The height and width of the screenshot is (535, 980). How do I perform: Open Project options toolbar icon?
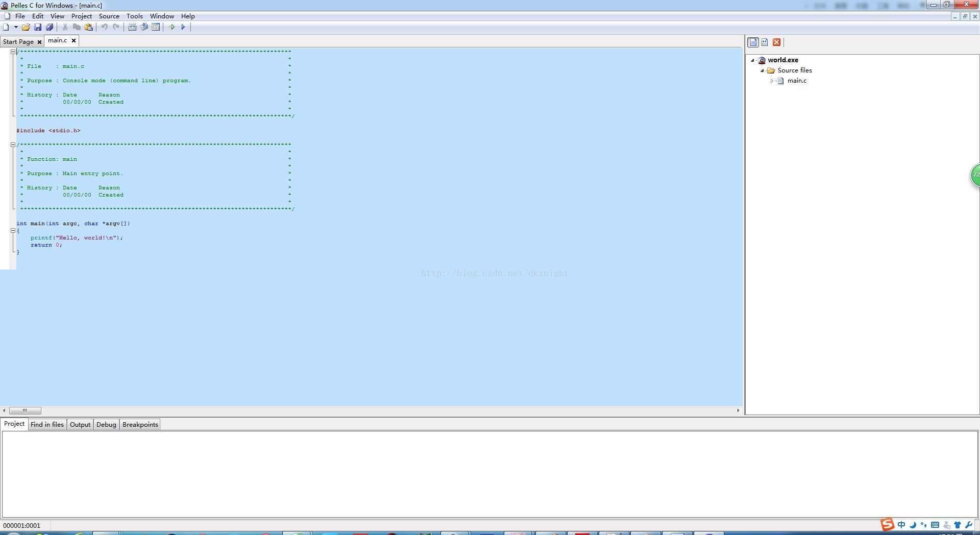click(x=156, y=27)
